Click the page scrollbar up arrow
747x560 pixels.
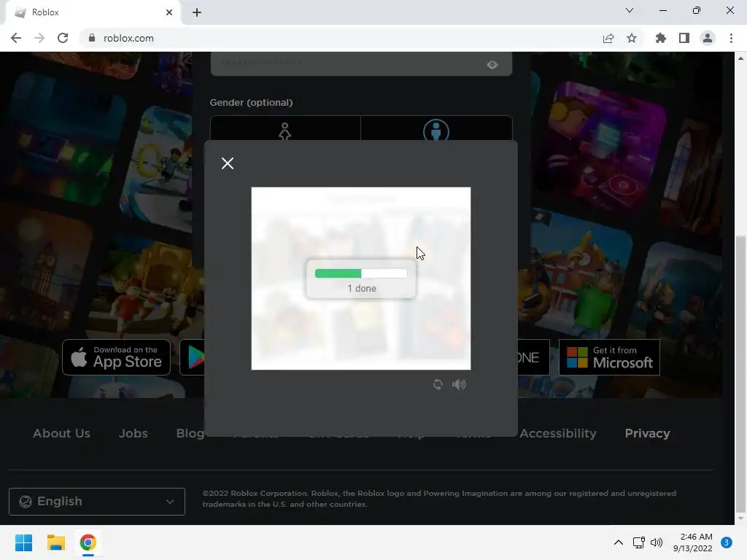point(740,58)
